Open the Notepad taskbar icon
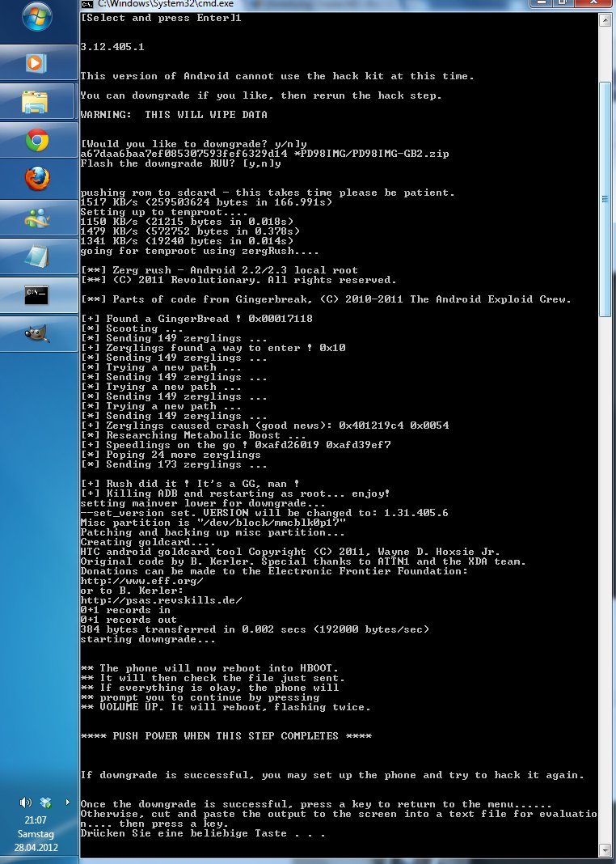Viewport: 616px width, 864px height. click(x=37, y=256)
